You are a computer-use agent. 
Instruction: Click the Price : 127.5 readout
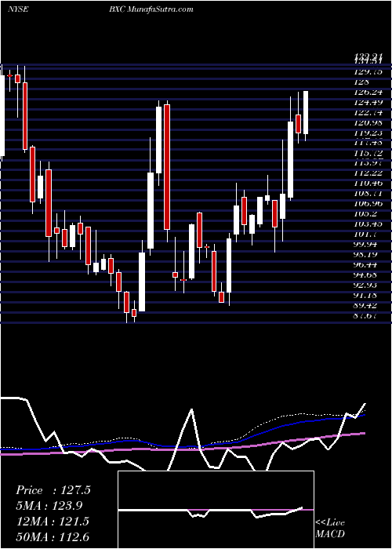(x=53, y=490)
